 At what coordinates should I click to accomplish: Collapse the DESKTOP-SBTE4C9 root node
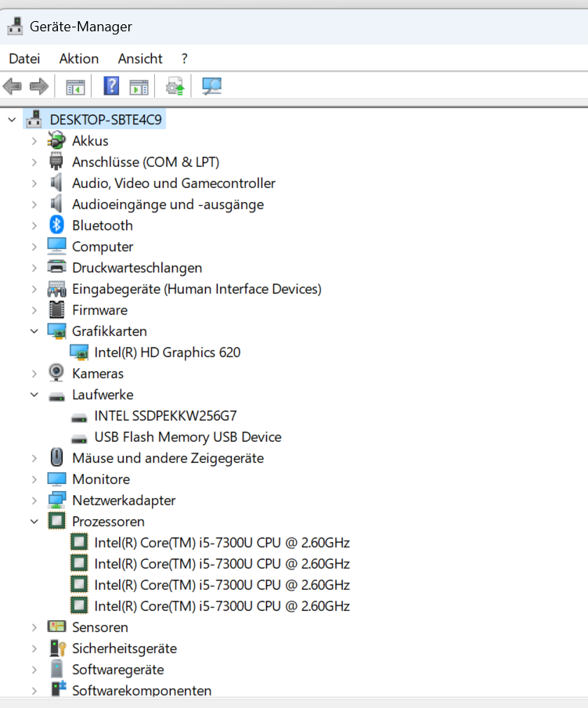13,120
